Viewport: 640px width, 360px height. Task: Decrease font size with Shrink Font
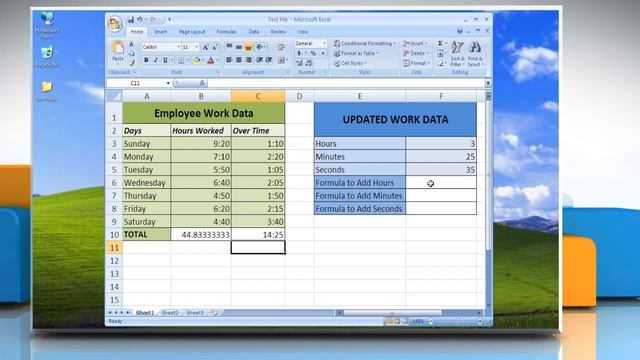214,47
